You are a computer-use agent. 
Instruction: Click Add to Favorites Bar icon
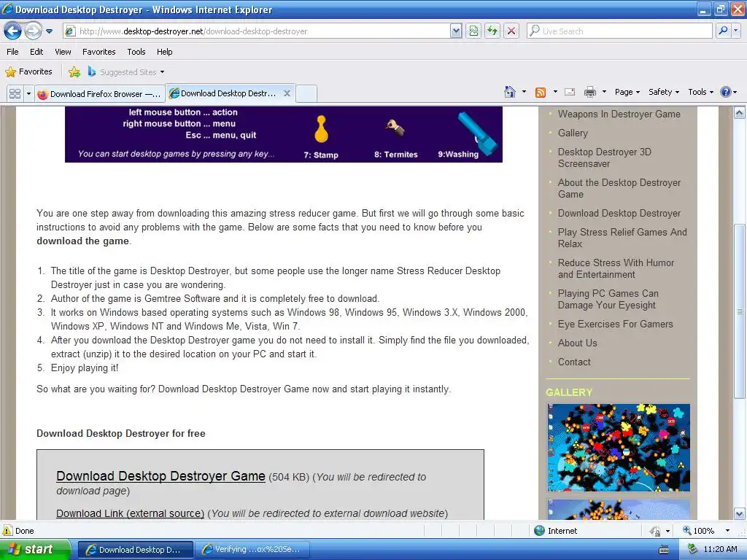(x=74, y=72)
